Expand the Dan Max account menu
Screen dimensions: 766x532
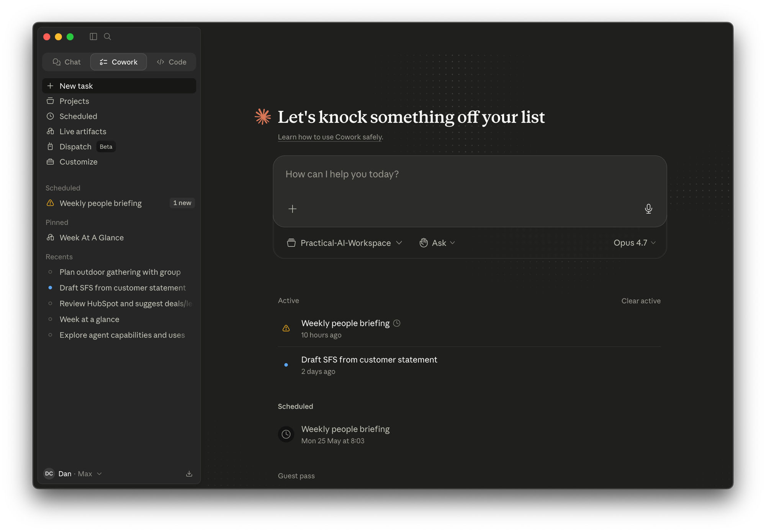click(x=73, y=473)
